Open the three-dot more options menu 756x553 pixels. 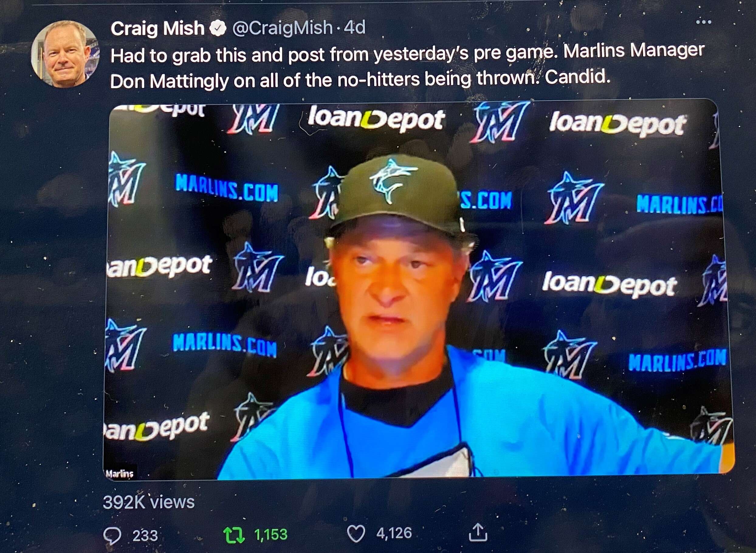coord(703,22)
